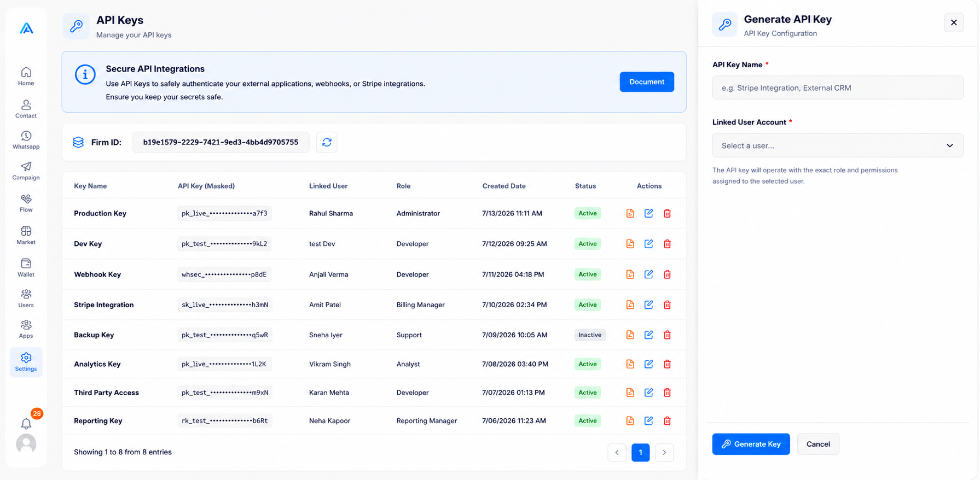Click masked key pk_live ending a7f3
The height and width of the screenshot is (480, 980).
(x=224, y=213)
